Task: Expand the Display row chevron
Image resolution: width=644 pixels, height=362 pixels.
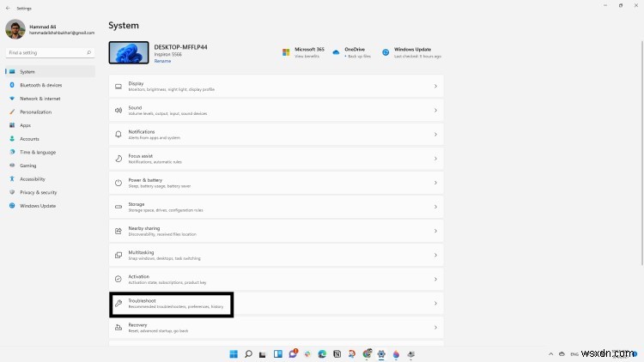Action: click(x=435, y=86)
